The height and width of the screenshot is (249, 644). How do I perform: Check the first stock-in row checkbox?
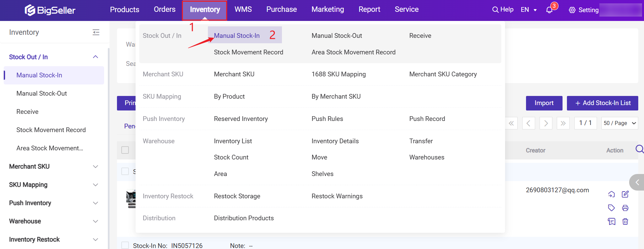point(125,171)
